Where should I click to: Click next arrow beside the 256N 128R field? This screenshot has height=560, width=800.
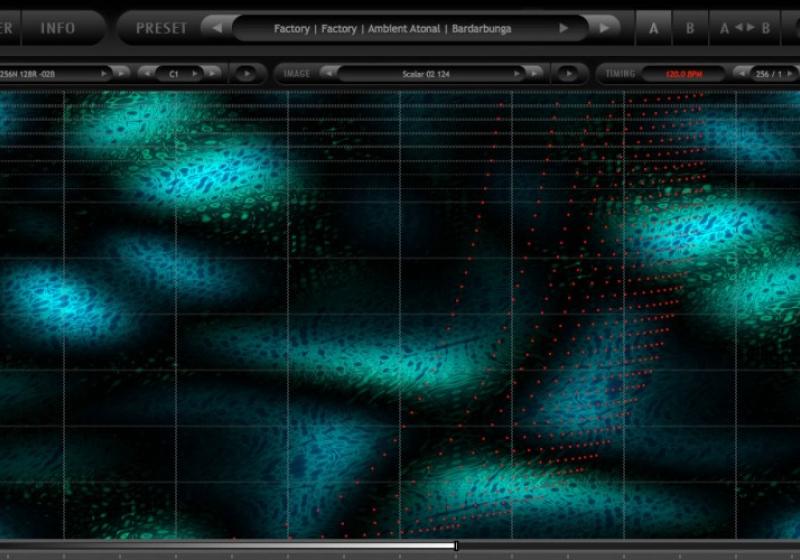click(121, 74)
